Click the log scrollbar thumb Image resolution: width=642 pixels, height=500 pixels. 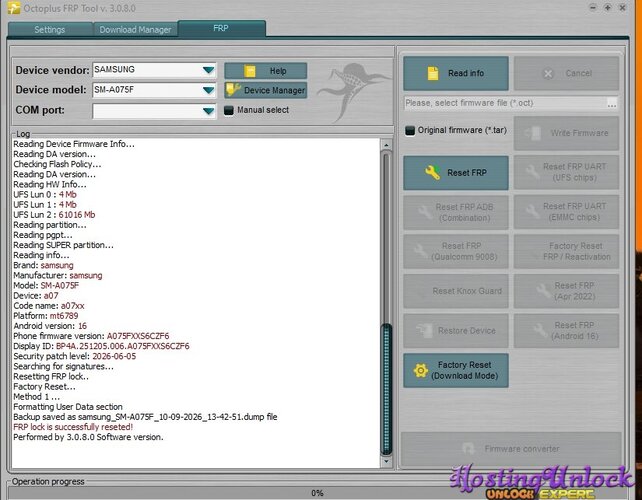(386, 389)
